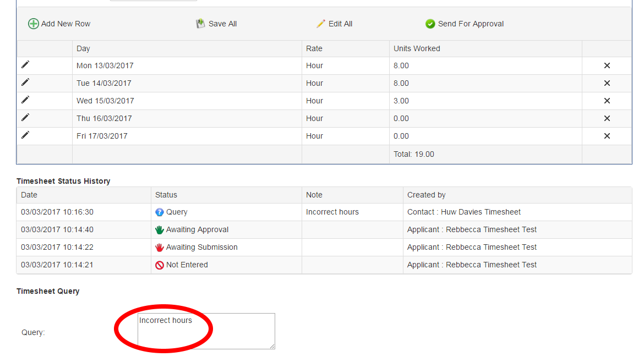This screenshot has width=644, height=362.
Task: Click the Timesheet Status History heading
Action: tap(63, 182)
